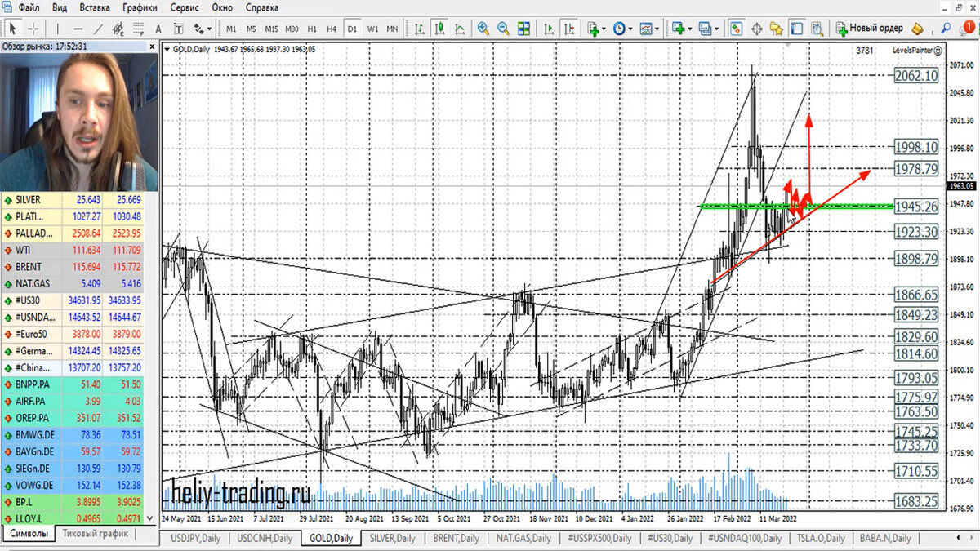Screen dimensions: 980x551
Task: Click the search magnifier icon
Action: coord(944,29)
